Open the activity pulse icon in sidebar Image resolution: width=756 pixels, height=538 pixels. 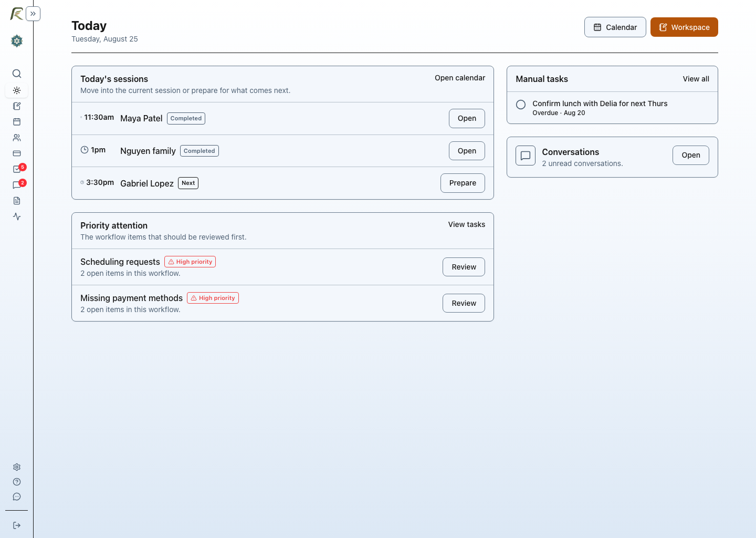pos(17,216)
